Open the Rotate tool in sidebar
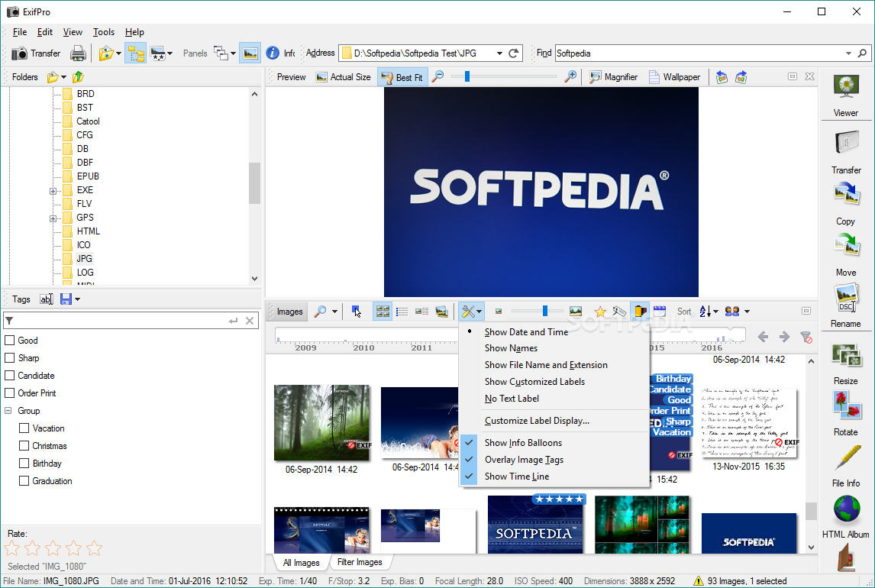Screen dimensions: 875x588 [x=846, y=413]
